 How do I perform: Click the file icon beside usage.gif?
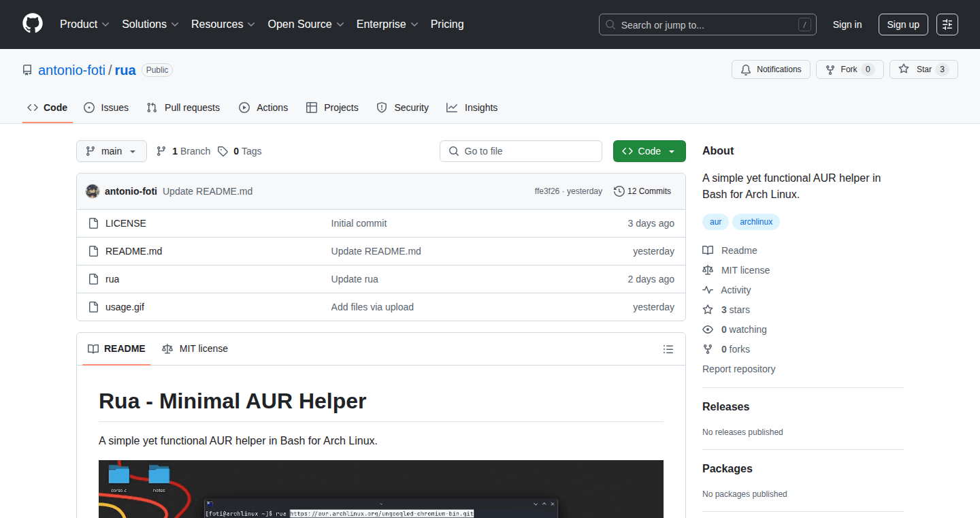[x=94, y=307]
